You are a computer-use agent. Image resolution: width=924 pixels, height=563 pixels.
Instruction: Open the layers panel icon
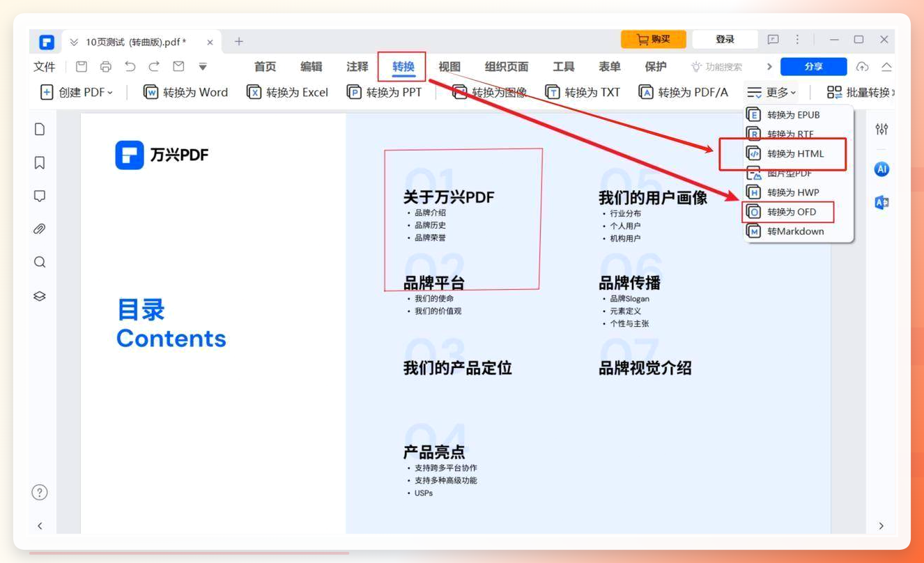[x=40, y=296]
